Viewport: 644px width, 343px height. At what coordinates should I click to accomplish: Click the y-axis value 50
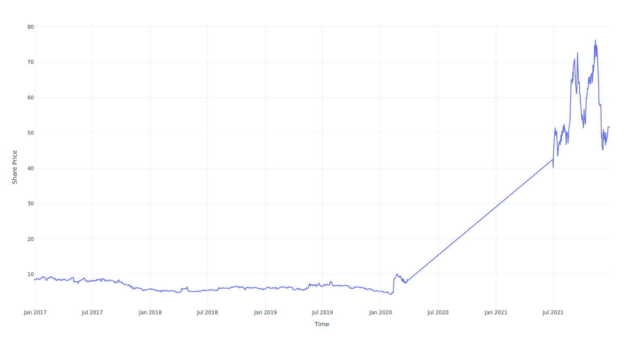30,133
